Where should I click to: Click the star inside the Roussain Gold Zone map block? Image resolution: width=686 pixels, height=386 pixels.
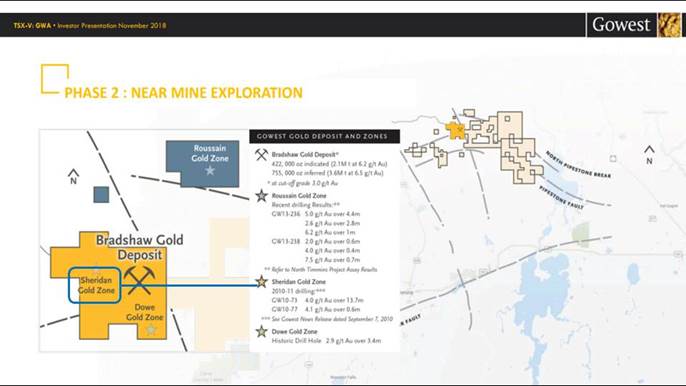pos(210,170)
